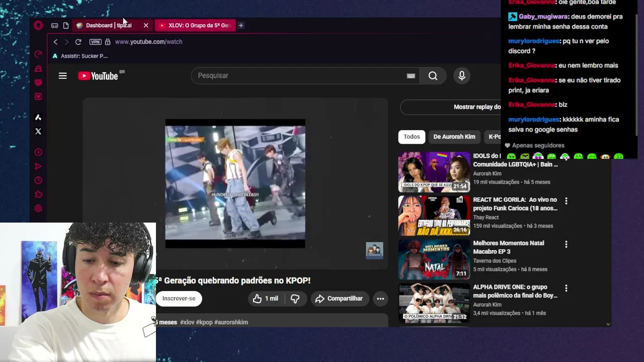
Task: Click the channel watermark on the video
Action: (x=374, y=250)
